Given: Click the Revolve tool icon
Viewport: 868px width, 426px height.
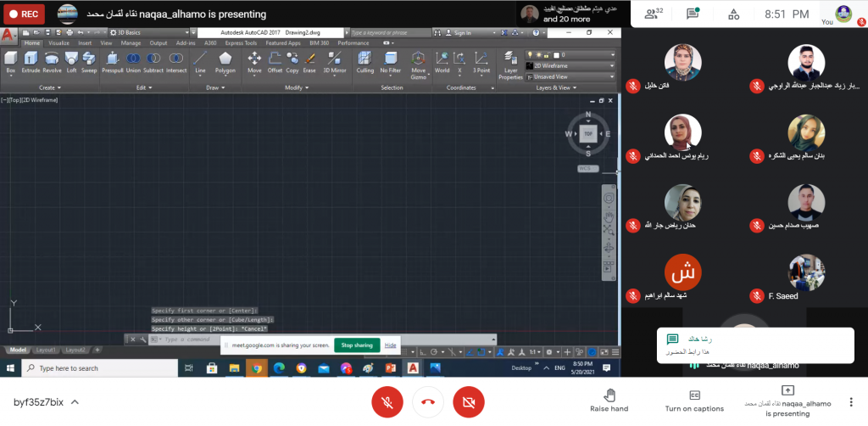Looking at the screenshot, I should click(x=53, y=59).
